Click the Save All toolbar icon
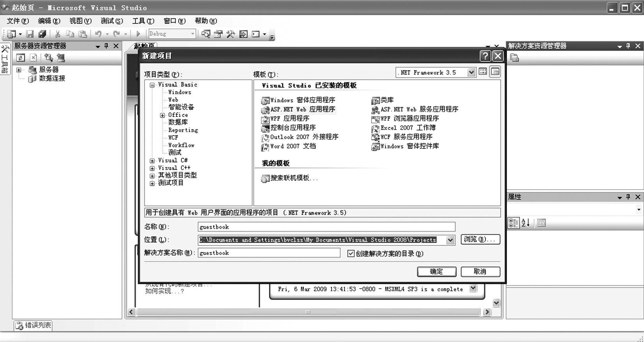The width and height of the screenshot is (644, 342). tap(42, 34)
